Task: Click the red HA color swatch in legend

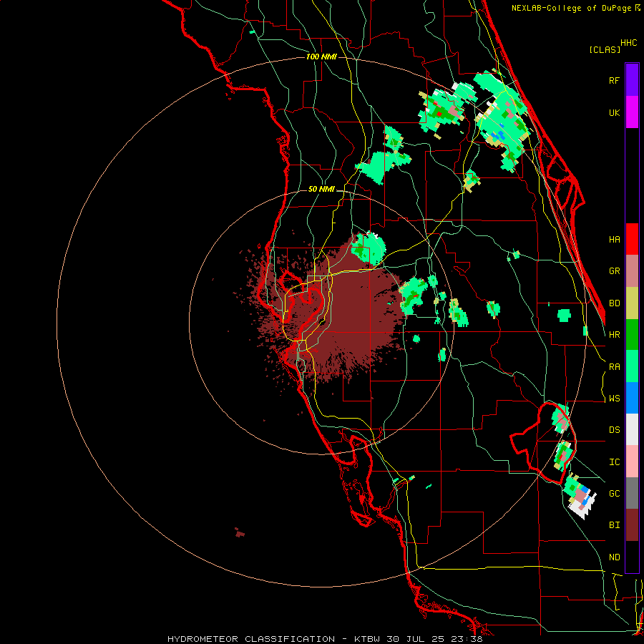Action: [632, 239]
